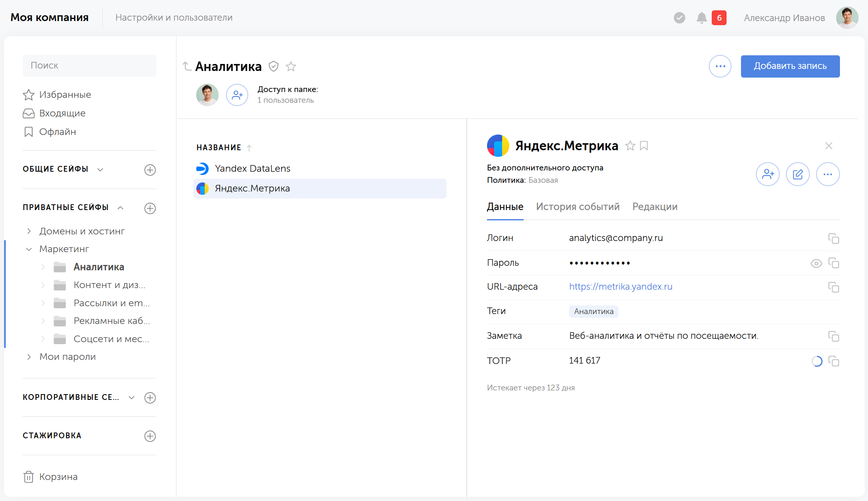Close the Яндекс.Метрика details panel
Viewport: 868px width, 501px height.
pos(829,146)
